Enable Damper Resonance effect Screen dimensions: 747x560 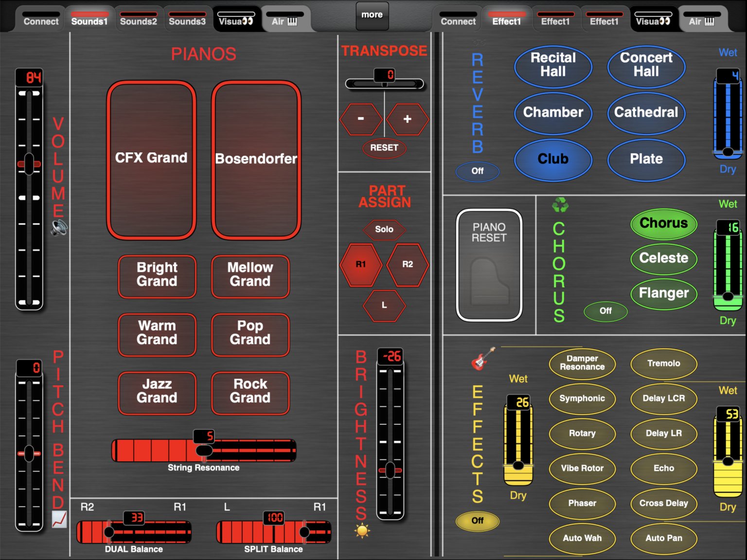pyautogui.click(x=582, y=363)
